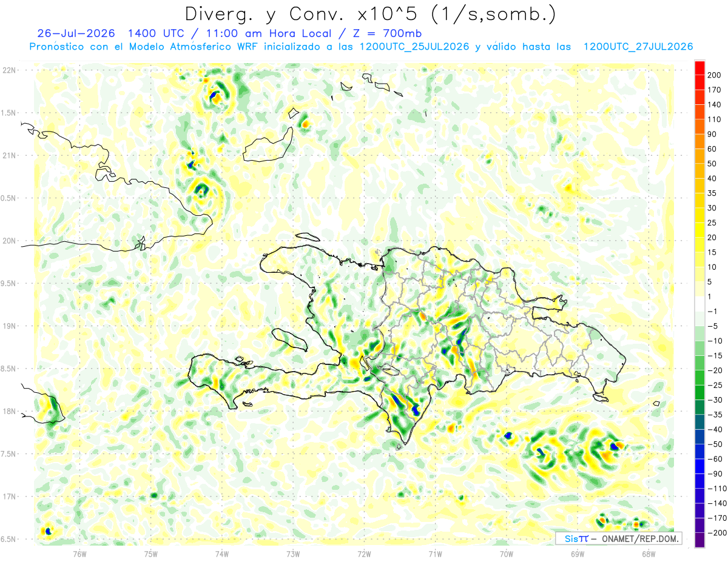The width and height of the screenshot is (728, 562).
Task: Click the '21N' latitude label
Action: point(8,155)
